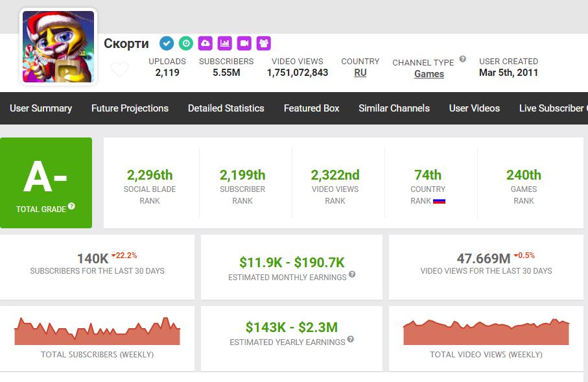The image size is (588, 382).
Task: Click the 74th country rank
Action: [x=428, y=175]
